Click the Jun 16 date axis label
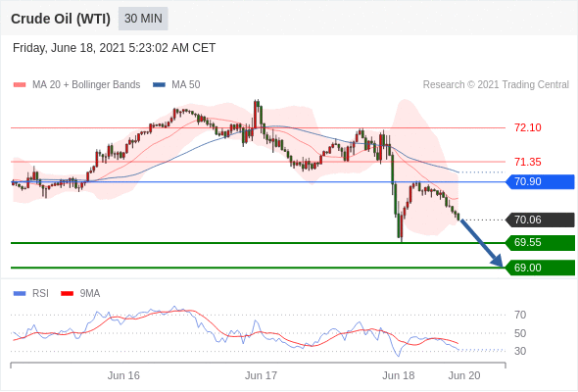578x392 pixels. pos(123,375)
